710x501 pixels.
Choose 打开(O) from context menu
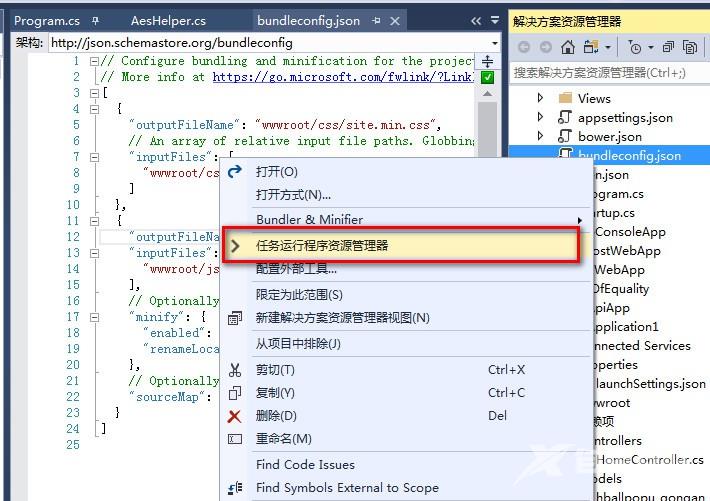coord(277,172)
